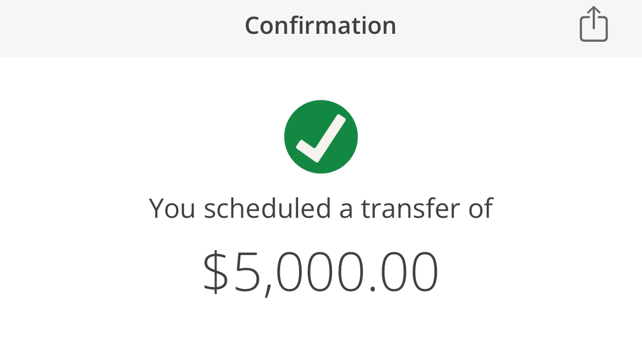Click the digit 5 in the amount
Image resolution: width=642 pixels, height=364 pixels.
pyautogui.click(x=248, y=273)
